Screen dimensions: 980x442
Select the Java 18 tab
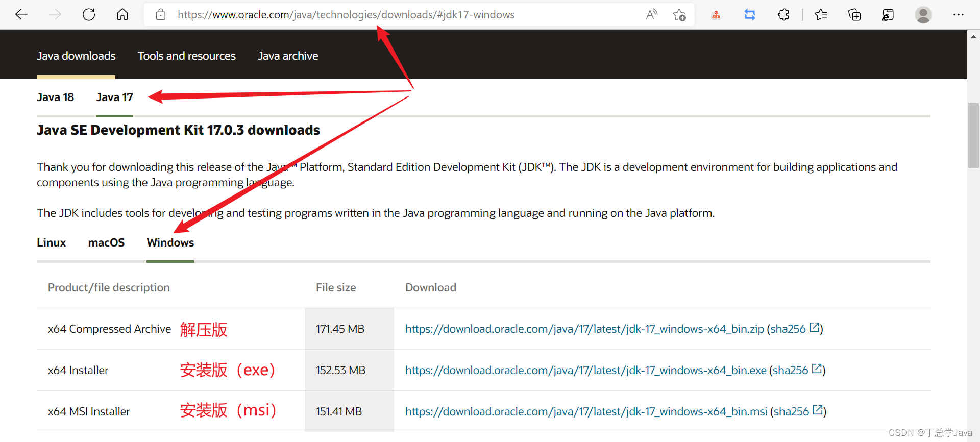55,97
